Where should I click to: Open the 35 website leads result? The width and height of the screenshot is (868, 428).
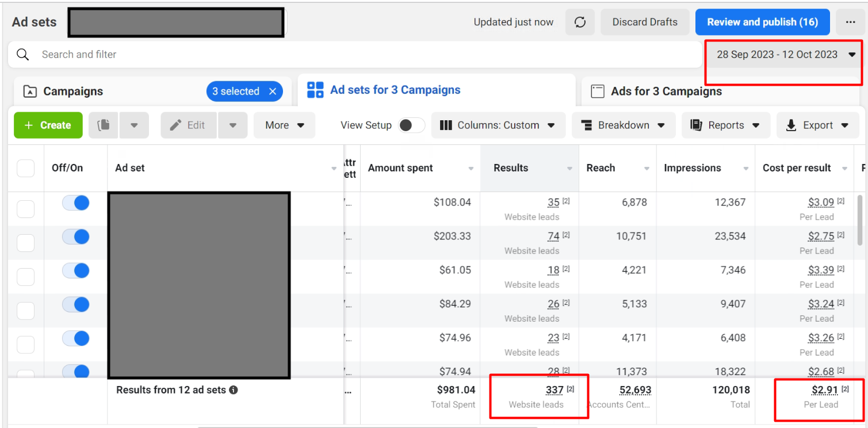[553, 202]
